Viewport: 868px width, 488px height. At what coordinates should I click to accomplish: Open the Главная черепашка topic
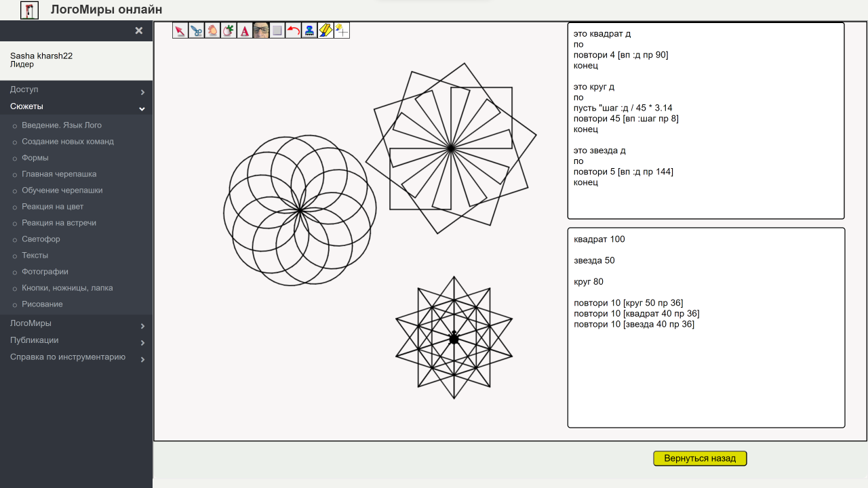tap(59, 174)
